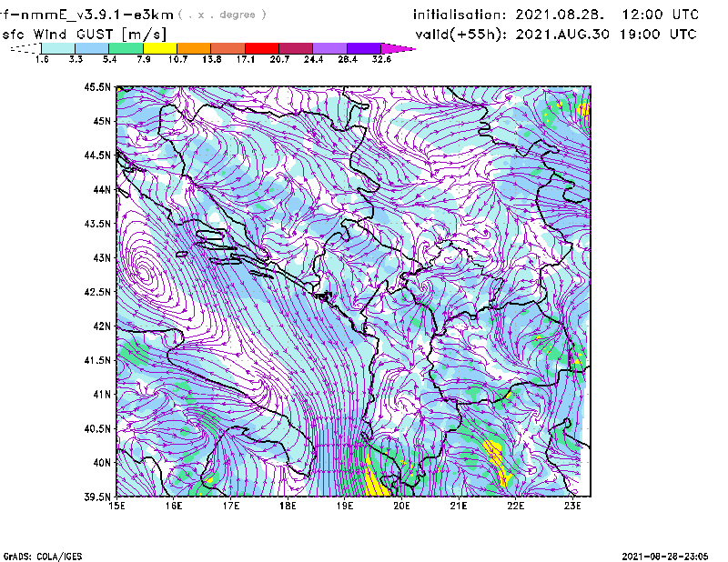The width and height of the screenshot is (728, 562).
Task: Click the red 17.1–20.7 legend swatch
Action: click(x=262, y=48)
